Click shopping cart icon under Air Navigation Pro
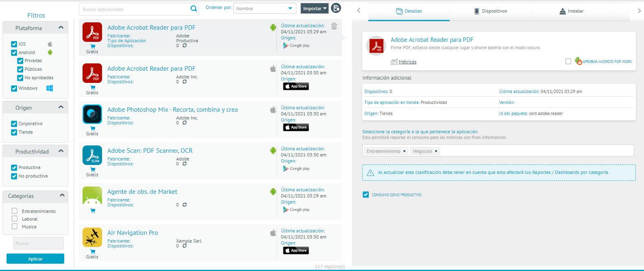 click(x=93, y=251)
